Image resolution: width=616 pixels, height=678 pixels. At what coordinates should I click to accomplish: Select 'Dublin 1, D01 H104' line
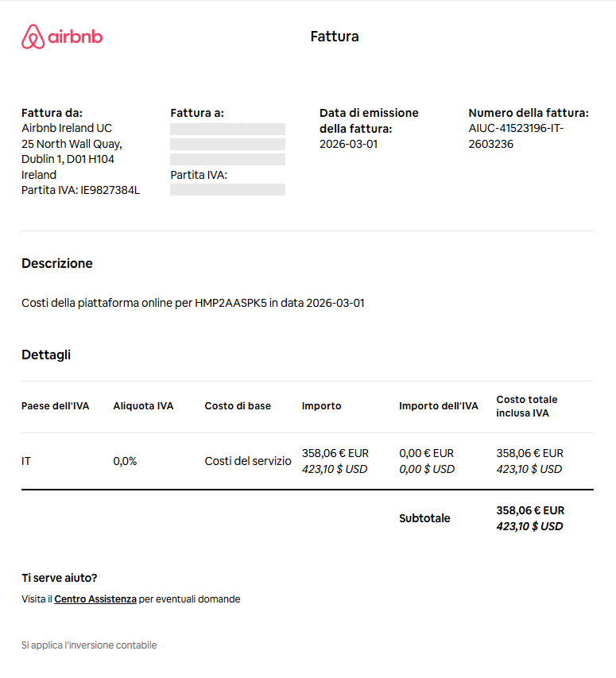pyautogui.click(x=68, y=159)
